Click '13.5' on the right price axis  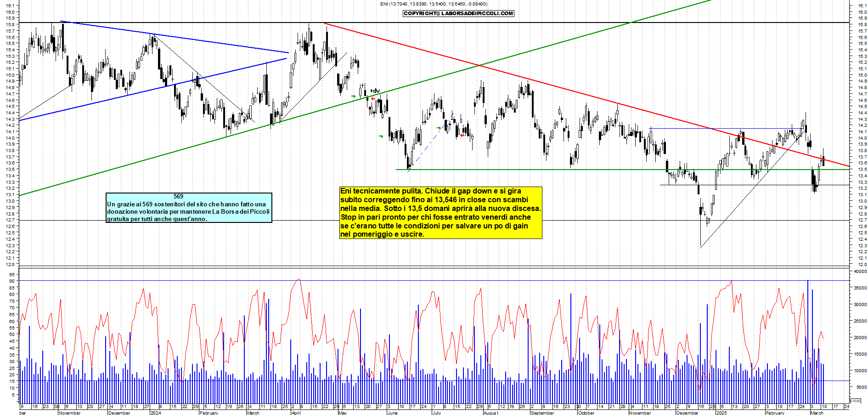pyautogui.click(x=862, y=170)
